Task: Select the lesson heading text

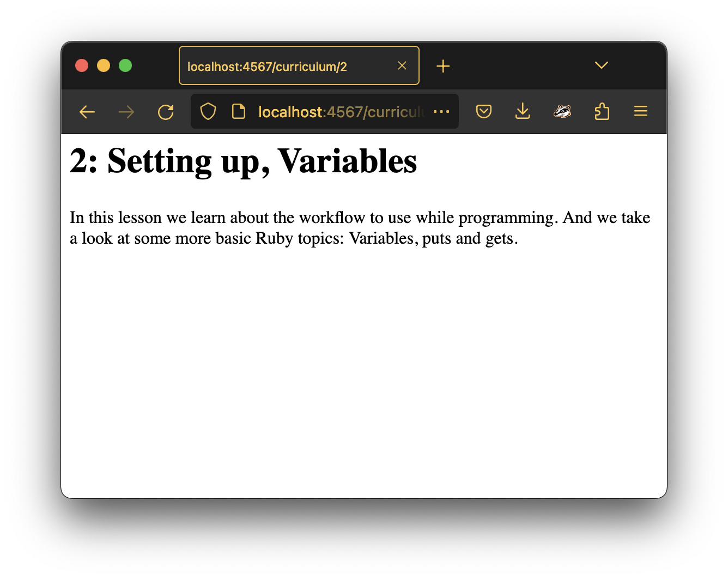Action: coord(243,161)
